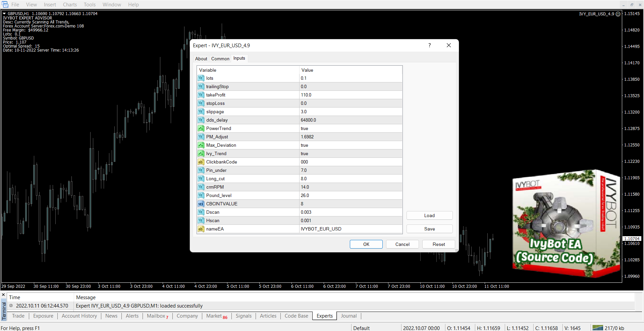644x331 pixels.
Task: Click the Max_Deviation boolean icon
Action: [201, 145]
